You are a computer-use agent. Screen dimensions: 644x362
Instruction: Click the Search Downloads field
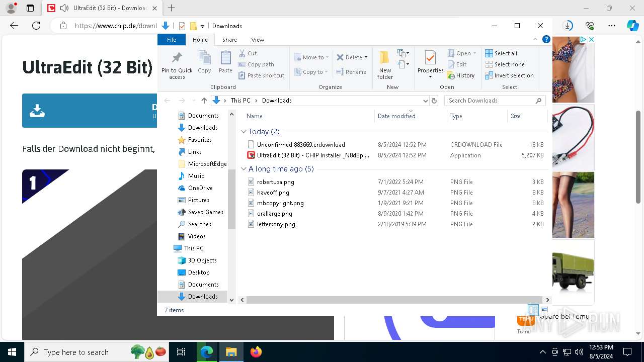point(495,101)
